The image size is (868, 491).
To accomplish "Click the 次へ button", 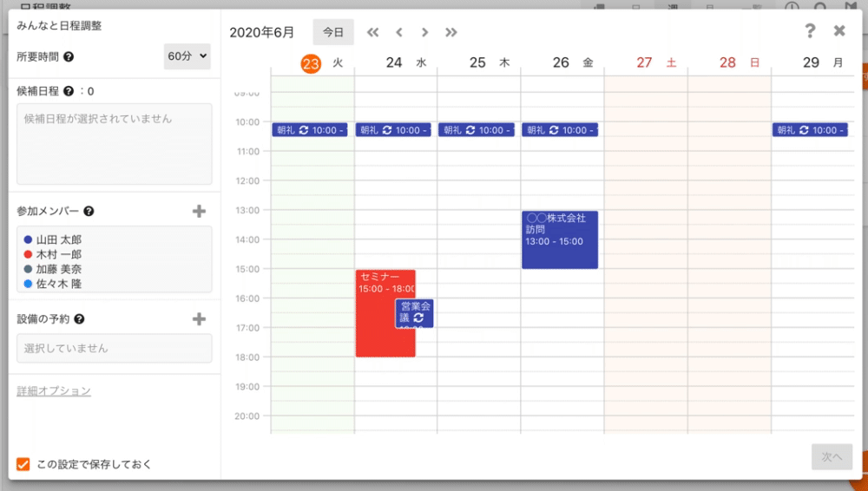I will (x=832, y=456).
